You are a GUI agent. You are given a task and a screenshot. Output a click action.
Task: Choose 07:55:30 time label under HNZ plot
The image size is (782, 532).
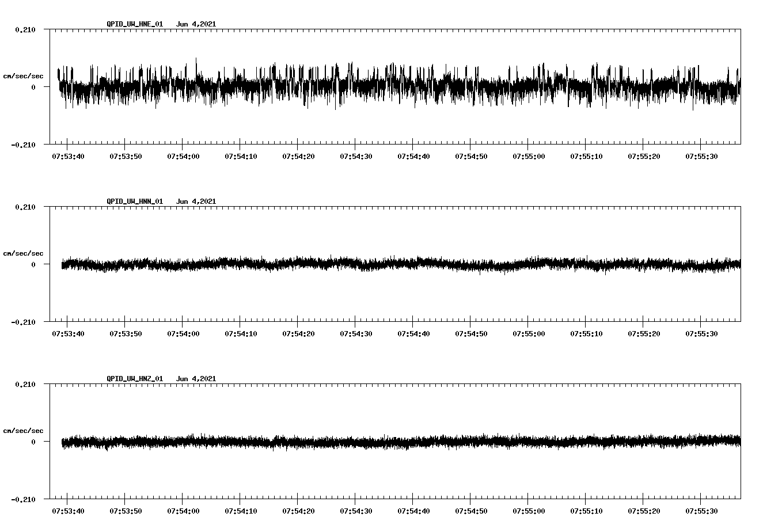click(701, 511)
